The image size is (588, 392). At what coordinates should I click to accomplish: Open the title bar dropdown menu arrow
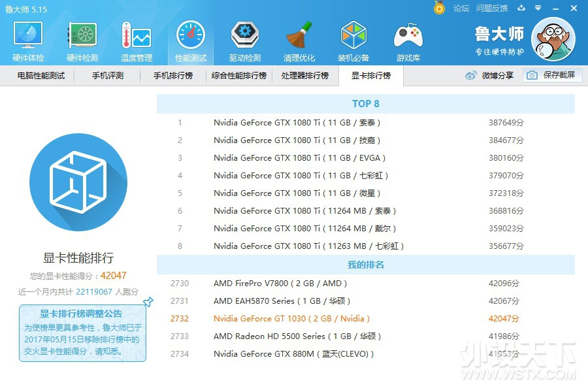click(538, 7)
